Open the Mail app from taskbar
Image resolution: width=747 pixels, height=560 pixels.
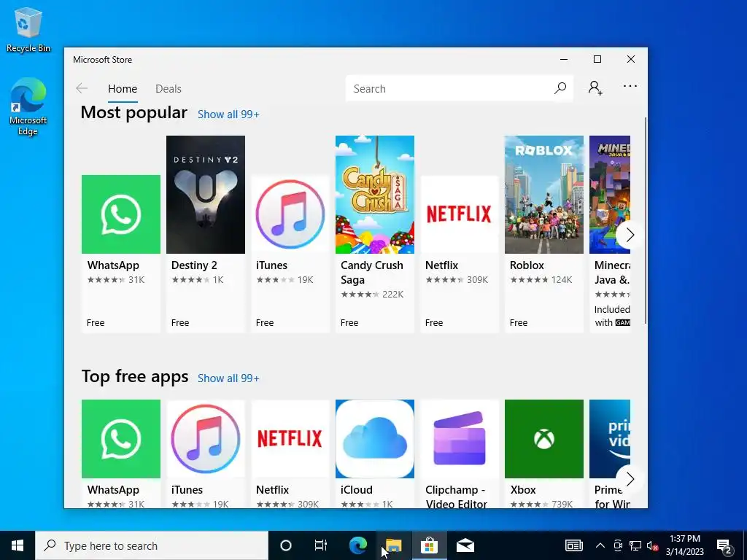[465, 545]
